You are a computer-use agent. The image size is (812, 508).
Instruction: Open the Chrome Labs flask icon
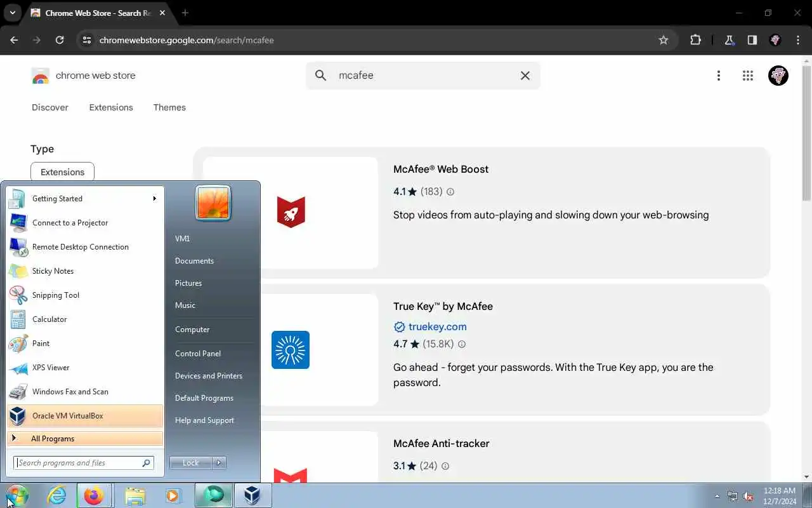pyautogui.click(x=729, y=40)
